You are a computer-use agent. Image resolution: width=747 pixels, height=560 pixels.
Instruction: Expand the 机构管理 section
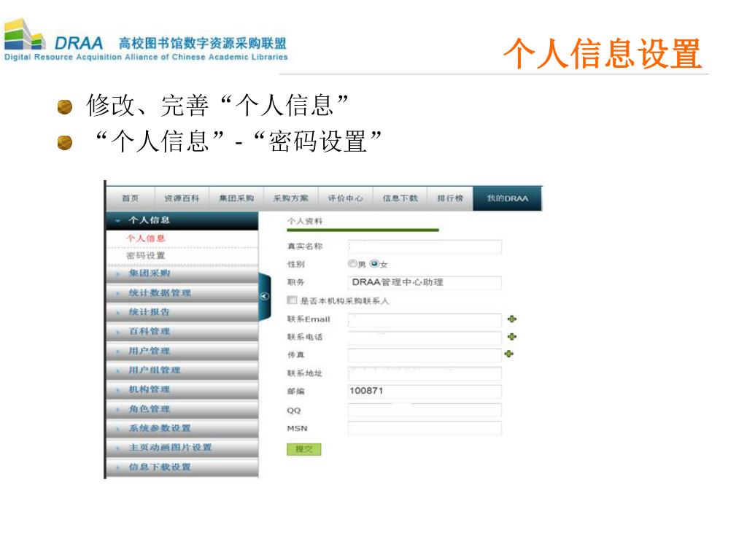[182, 389]
